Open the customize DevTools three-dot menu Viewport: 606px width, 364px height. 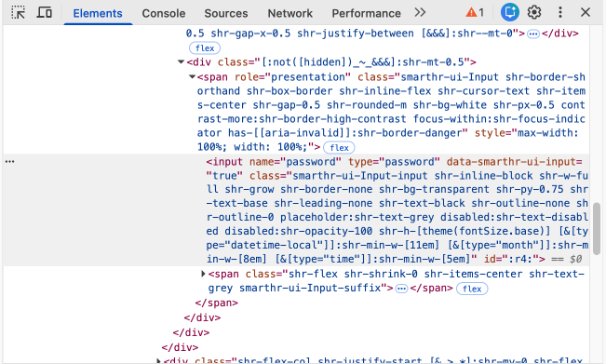pos(560,13)
